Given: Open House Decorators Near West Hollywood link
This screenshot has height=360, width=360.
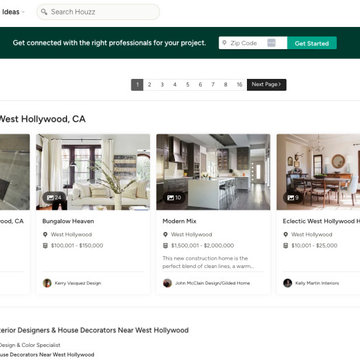Looking at the screenshot, I should click(47, 354).
